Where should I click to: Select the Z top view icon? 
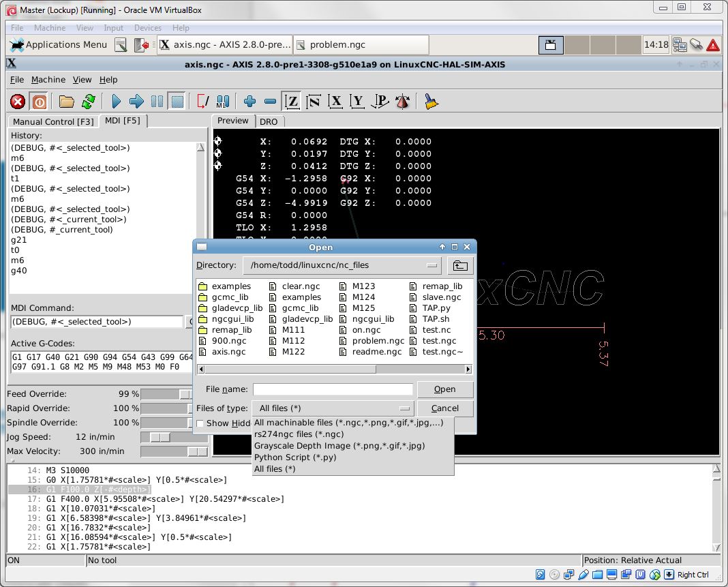(x=292, y=102)
